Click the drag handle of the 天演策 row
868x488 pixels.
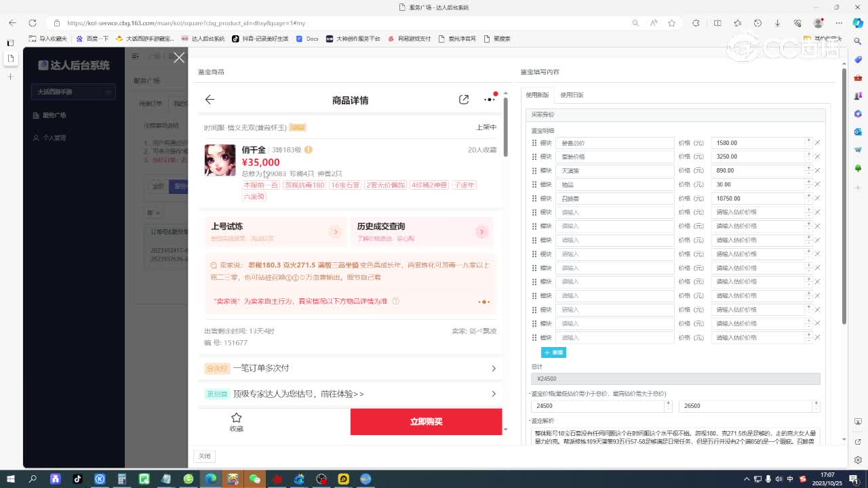(534, 171)
